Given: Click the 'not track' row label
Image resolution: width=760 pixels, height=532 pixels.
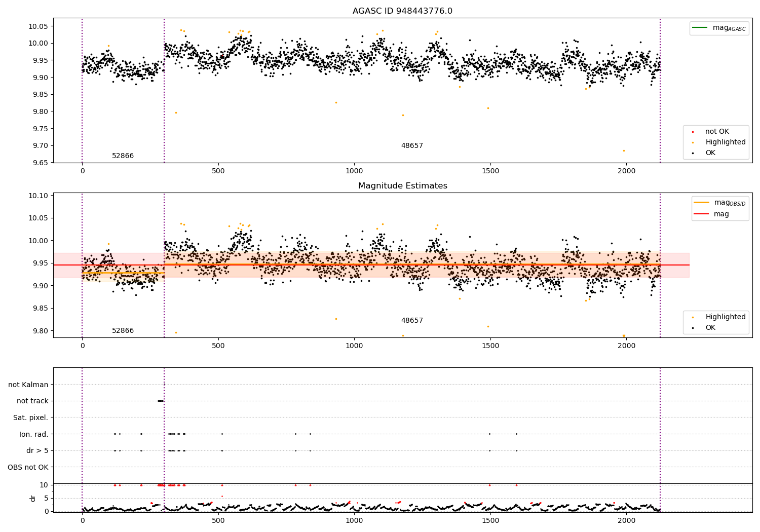Looking at the screenshot, I should [x=32, y=401].
